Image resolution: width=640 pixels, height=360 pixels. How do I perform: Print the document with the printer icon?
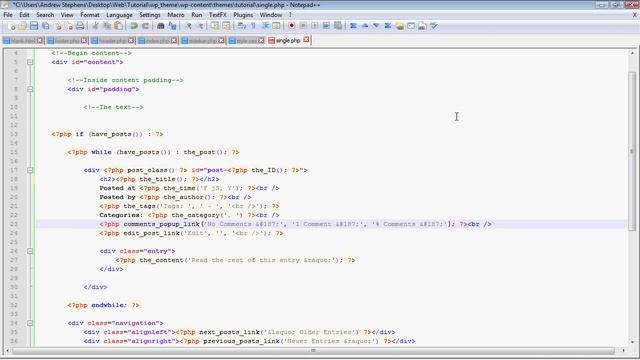coord(80,26)
